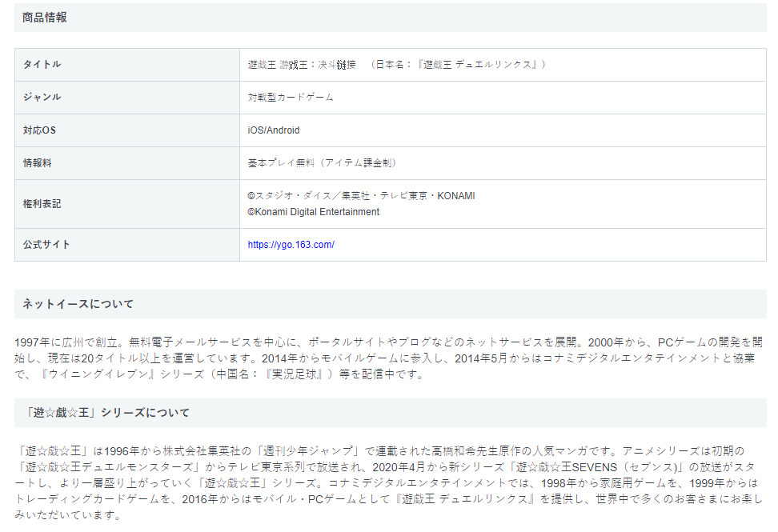Select the タイトル row label cell
Screen dimensions: 778x532
click(42, 64)
